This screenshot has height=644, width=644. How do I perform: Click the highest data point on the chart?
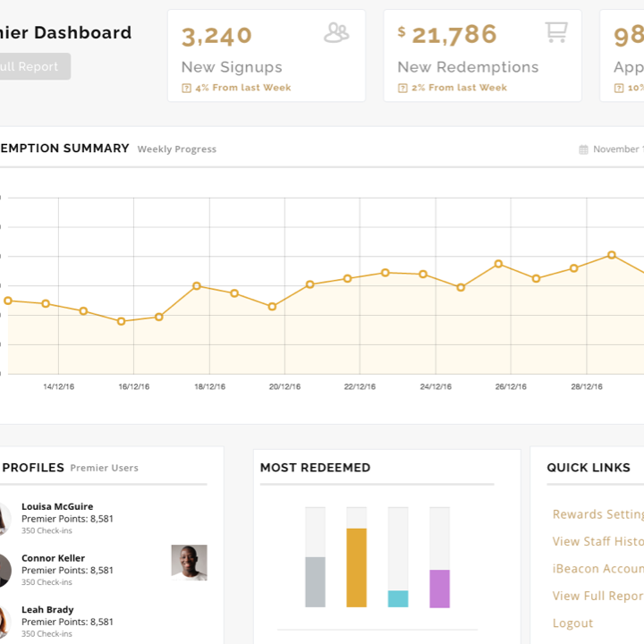click(612, 255)
